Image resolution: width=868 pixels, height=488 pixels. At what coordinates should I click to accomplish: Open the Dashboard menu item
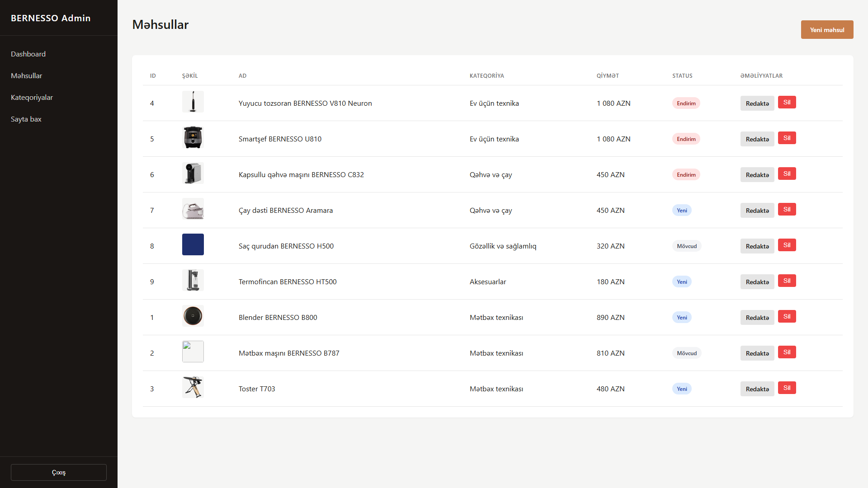tap(28, 54)
